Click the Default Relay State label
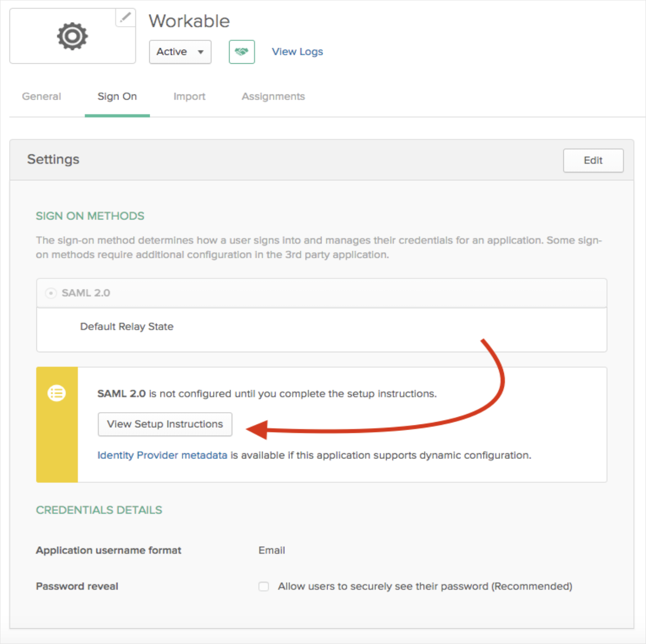This screenshot has height=644, width=646. (x=127, y=326)
